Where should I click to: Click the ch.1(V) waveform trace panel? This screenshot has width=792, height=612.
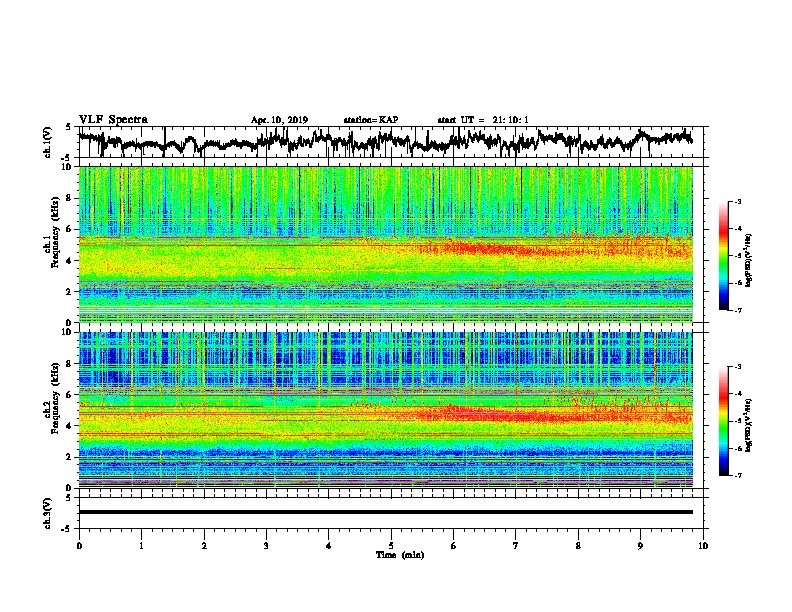click(390, 142)
